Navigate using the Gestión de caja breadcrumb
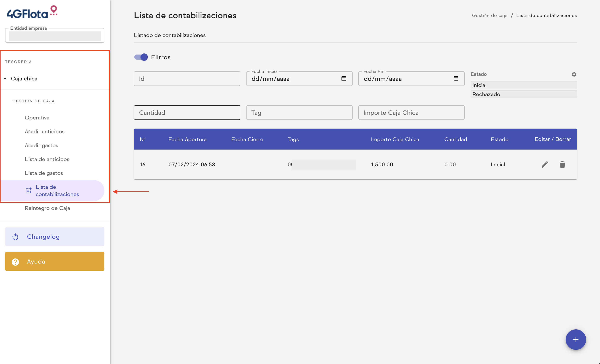The width and height of the screenshot is (600, 364). tap(490, 15)
